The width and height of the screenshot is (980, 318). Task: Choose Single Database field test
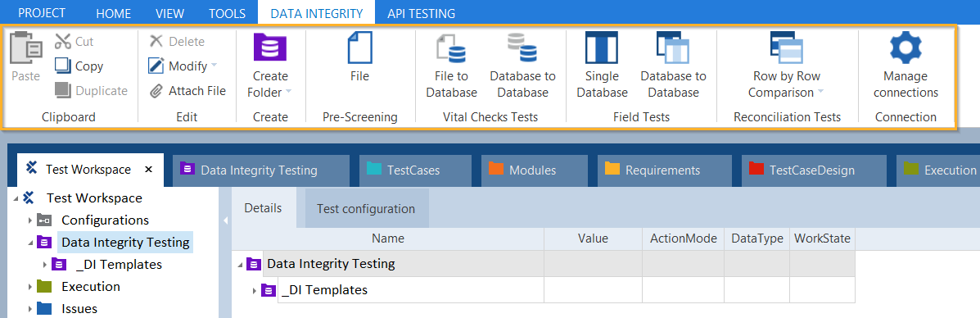click(601, 48)
